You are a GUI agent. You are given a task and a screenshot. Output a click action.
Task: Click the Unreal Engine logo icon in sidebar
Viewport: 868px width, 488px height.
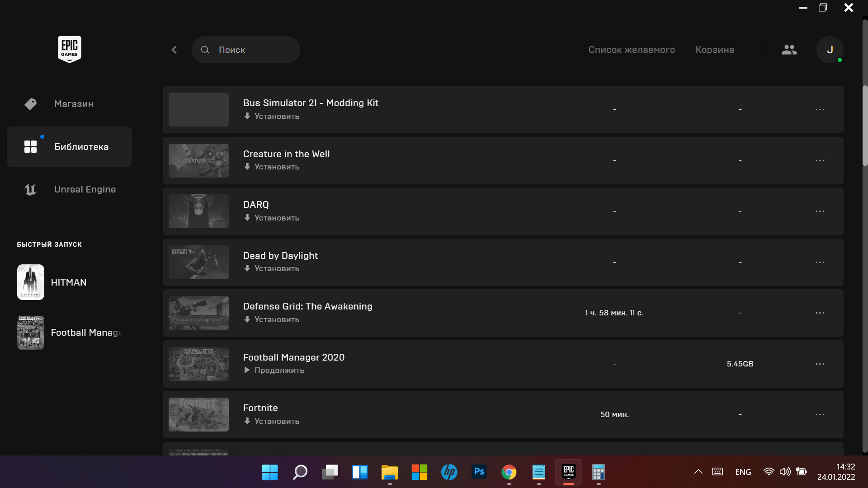point(30,189)
